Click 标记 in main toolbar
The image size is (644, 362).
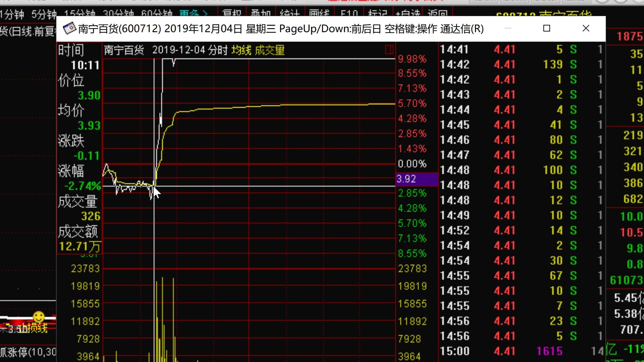click(x=378, y=13)
